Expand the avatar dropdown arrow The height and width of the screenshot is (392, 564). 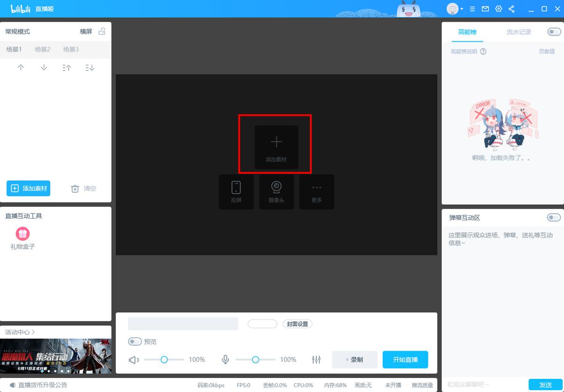coord(462,9)
